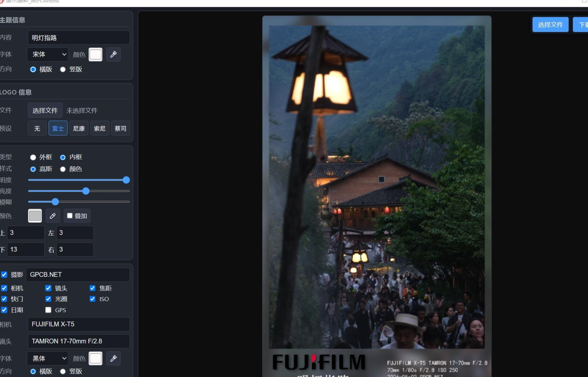This screenshot has height=377, width=588.
Task: Uncheck the 镜头 checkbox
Action: [x=48, y=288]
